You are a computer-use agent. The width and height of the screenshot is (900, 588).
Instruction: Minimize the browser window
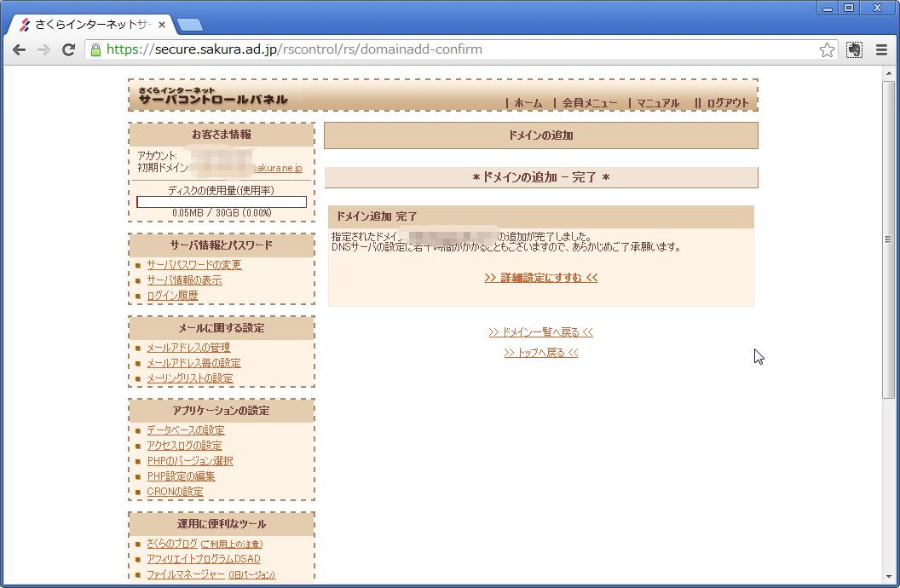[x=827, y=8]
